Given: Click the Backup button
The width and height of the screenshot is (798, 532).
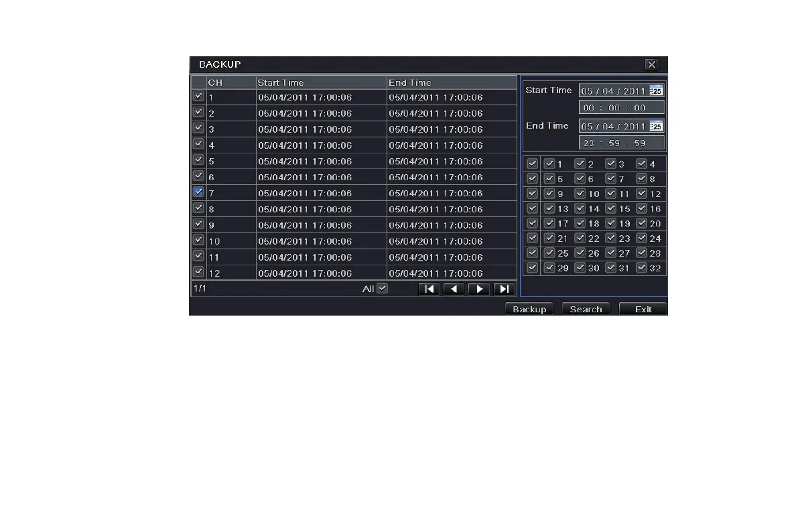Looking at the screenshot, I should pos(529,309).
